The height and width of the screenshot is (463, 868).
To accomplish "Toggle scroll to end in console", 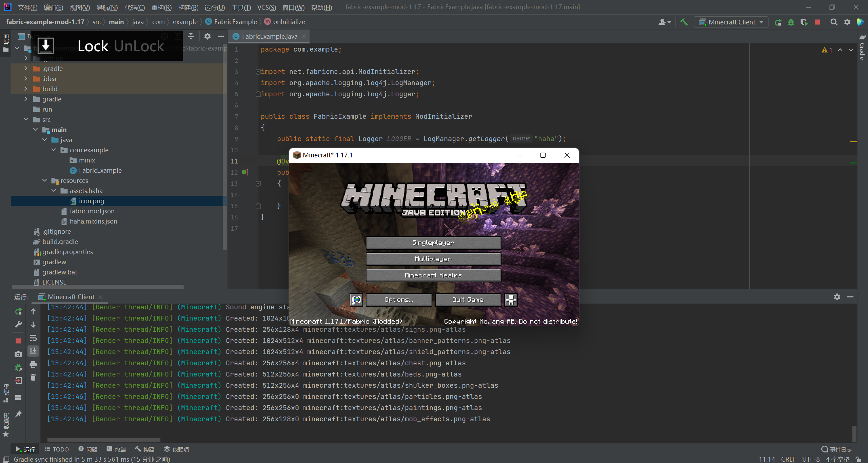I will pos(33,351).
